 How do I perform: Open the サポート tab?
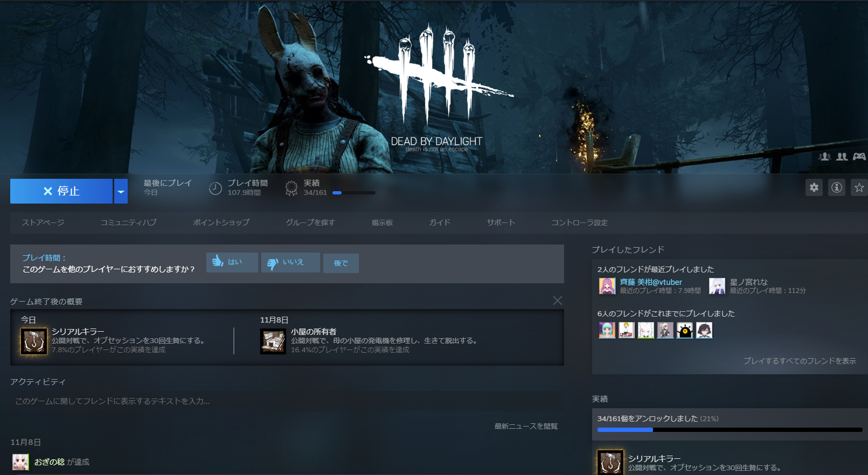point(501,222)
